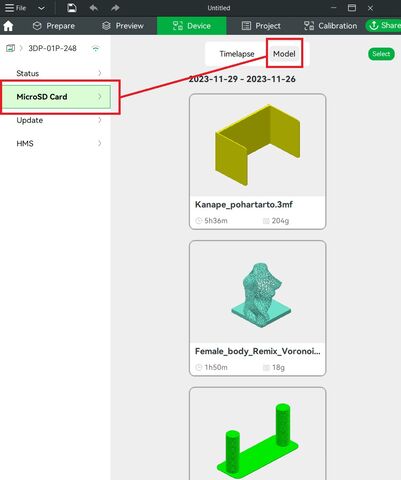This screenshot has width=401, height=480.
Task: Expand the File dropdown arrow
Action: pyautogui.click(x=41, y=8)
